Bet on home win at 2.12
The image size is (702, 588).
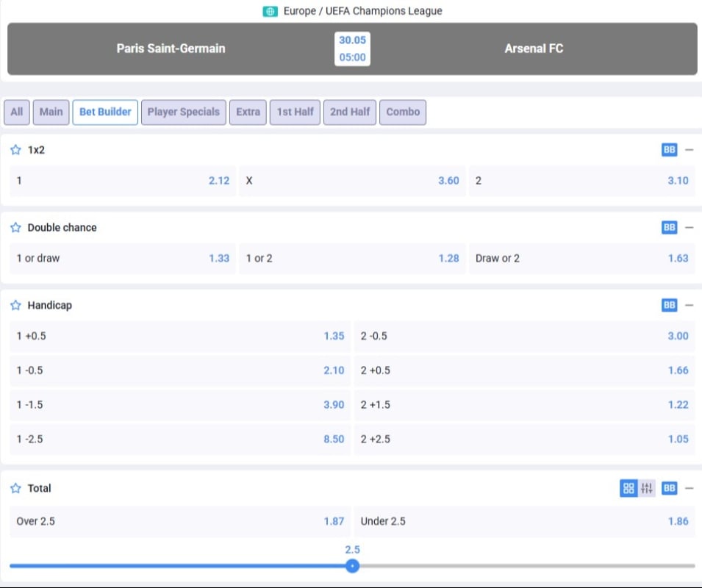(123, 181)
